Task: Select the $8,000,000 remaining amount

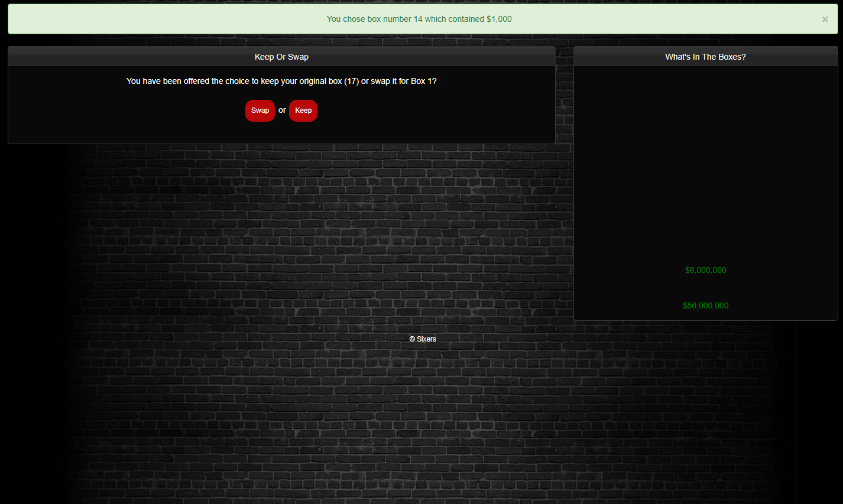Action: (705, 270)
